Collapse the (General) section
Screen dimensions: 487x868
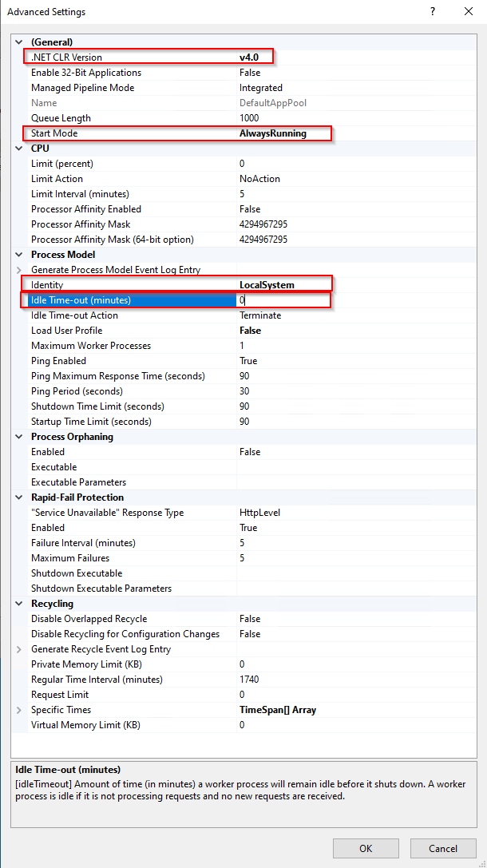coord(19,42)
